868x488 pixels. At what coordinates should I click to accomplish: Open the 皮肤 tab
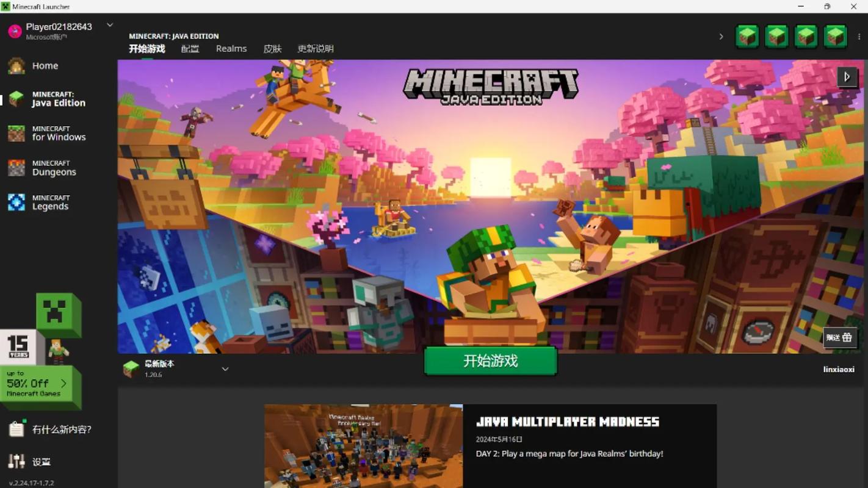[x=272, y=49]
